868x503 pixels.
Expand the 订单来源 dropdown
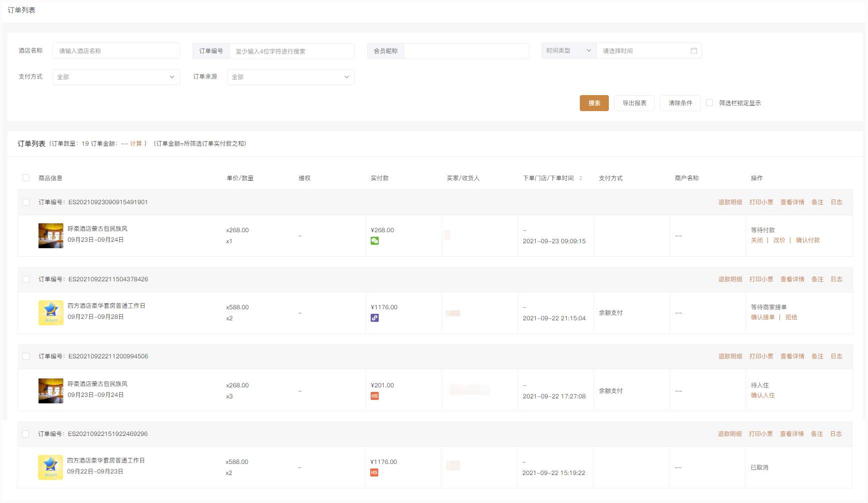coord(291,77)
